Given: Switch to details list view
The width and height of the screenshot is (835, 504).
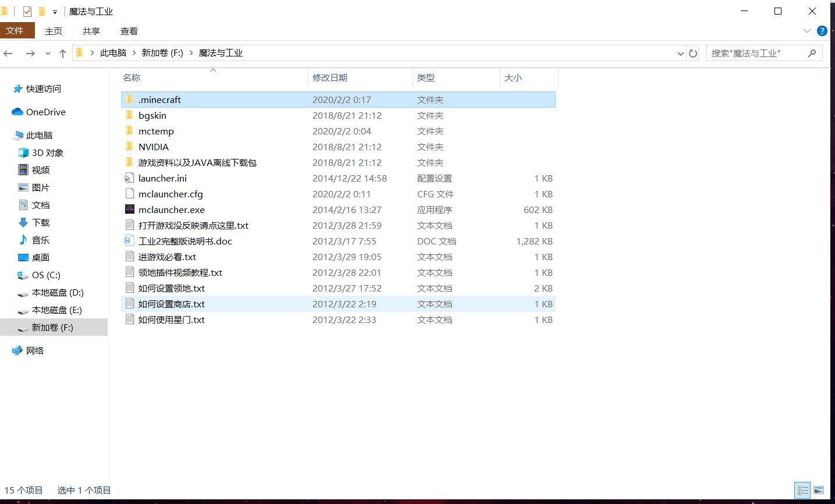Looking at the screenshot, I should (802, 490).
